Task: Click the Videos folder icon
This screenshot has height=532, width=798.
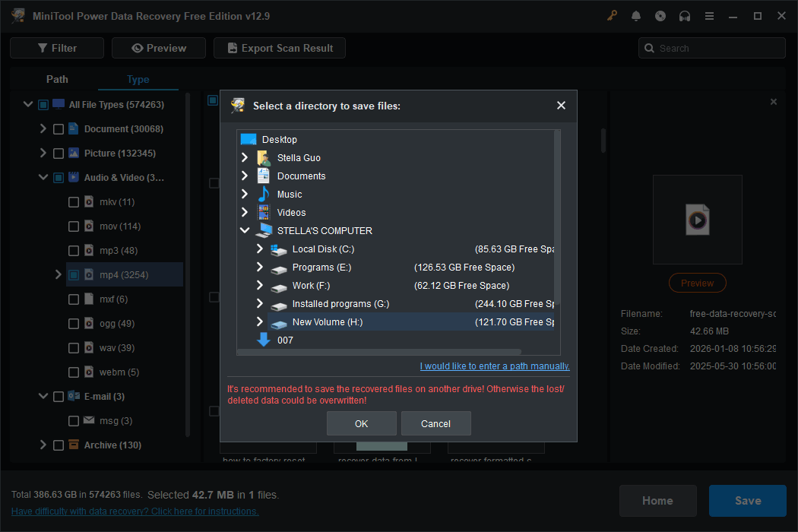Action: pyautogui.click(x=264, y=212)
